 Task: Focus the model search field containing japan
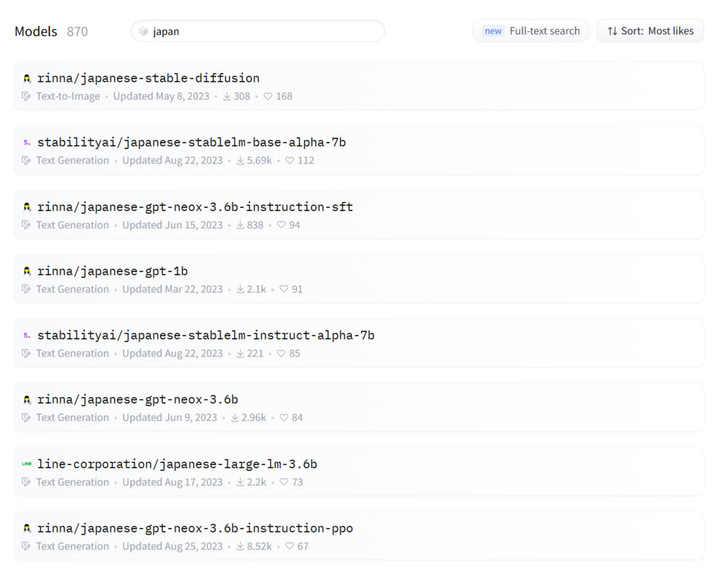pyautogui.click(x=258, y=31)
